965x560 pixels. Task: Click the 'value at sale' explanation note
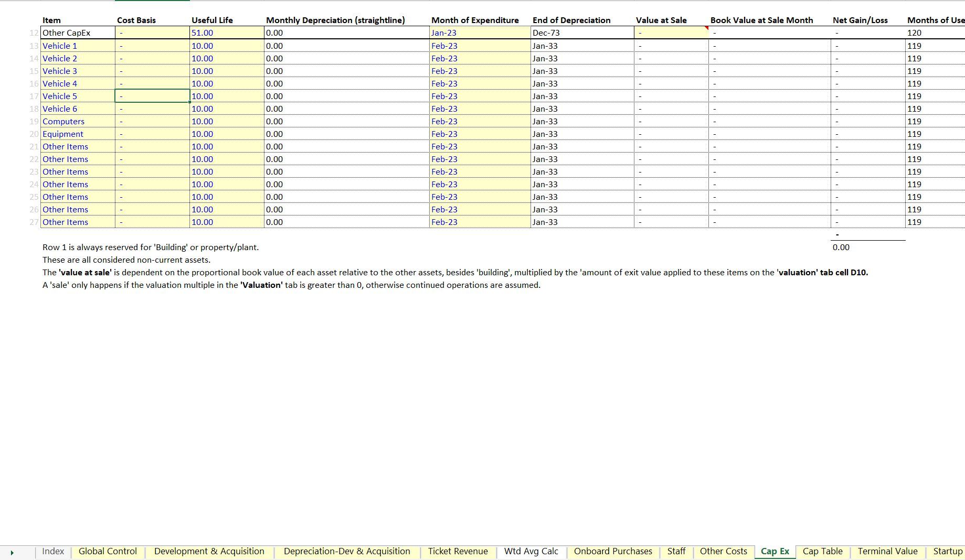pyautogui.click(x=455, y=272)
